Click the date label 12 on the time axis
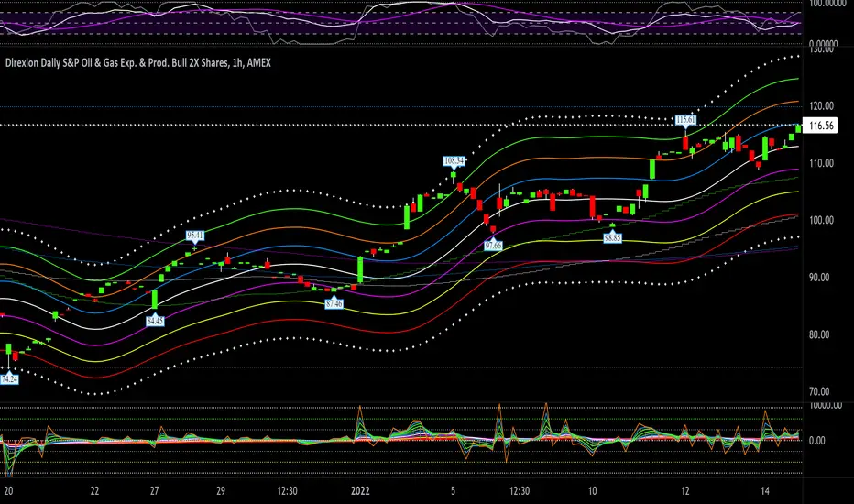 coord(685,491)
